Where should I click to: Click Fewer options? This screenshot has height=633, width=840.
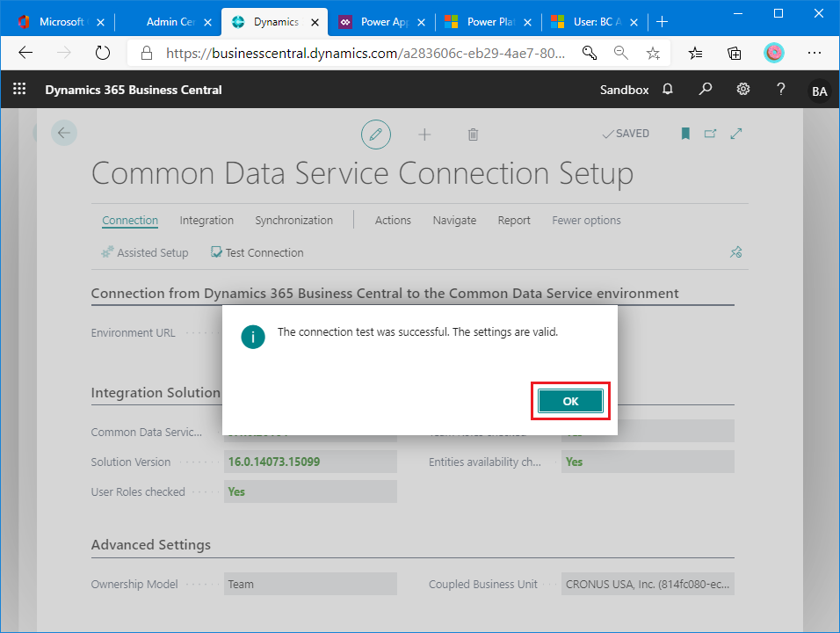[x=586, y=221]
